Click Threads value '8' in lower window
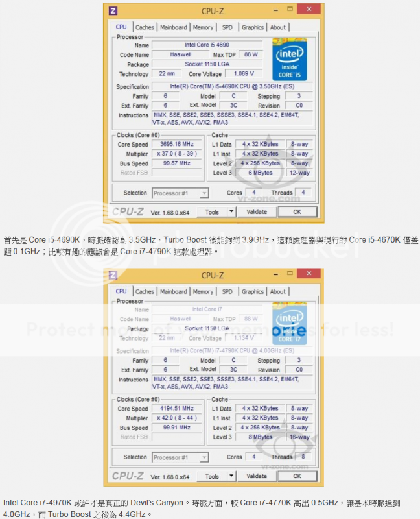This screenshot has width=420, height=519. click(303, 457)
